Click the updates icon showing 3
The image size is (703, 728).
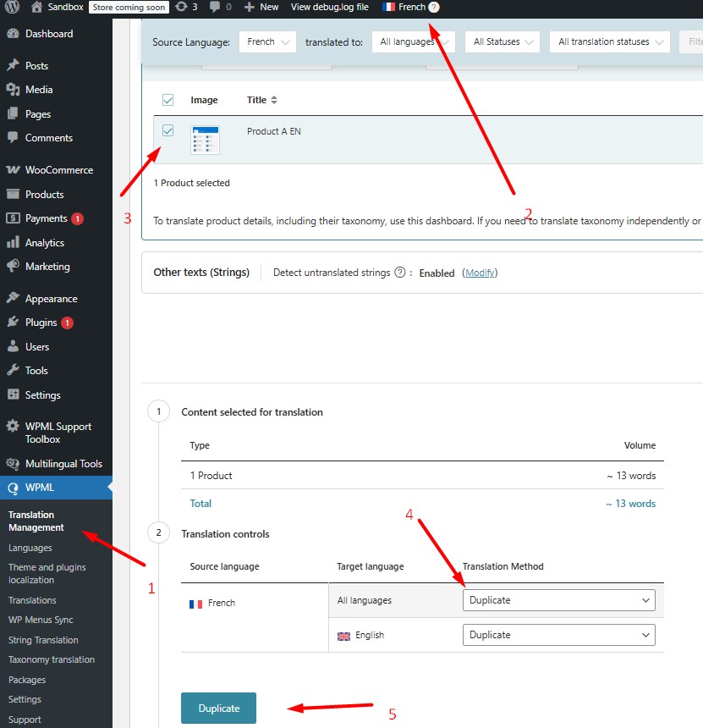click(x=181, y=7)
